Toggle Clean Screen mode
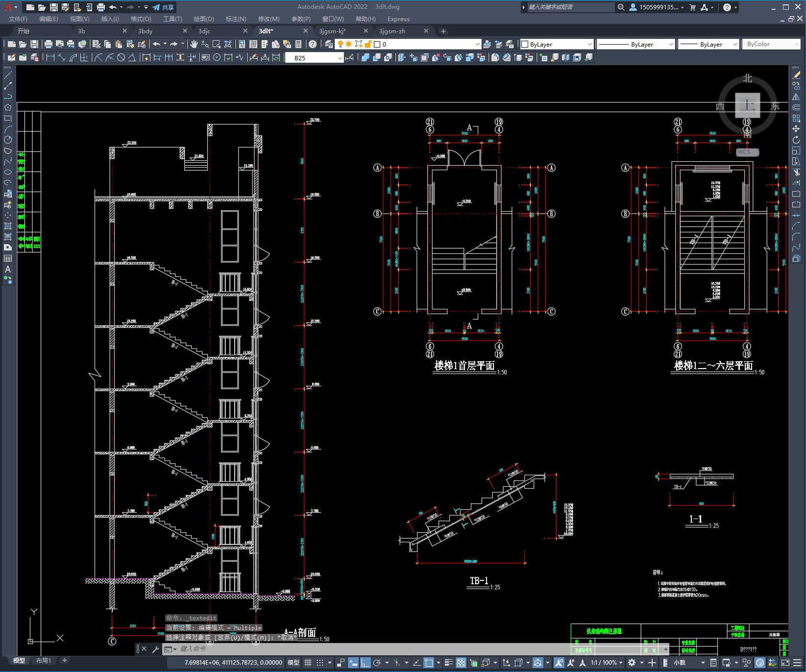This screenshot has height=672, width=806. click(x=785, y=663)
